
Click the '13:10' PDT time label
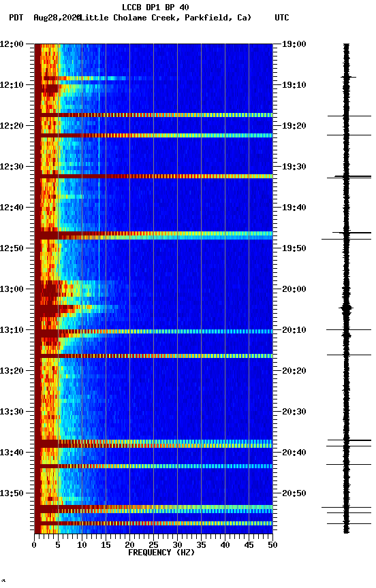[12, 330]
